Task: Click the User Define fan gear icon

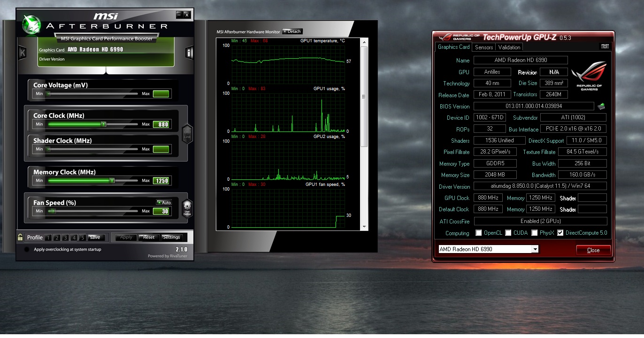Action: click(x=187, y=207)
